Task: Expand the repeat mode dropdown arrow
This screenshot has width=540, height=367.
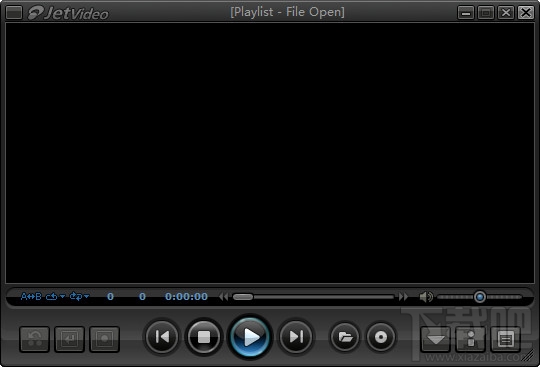Action: point(62,296)
